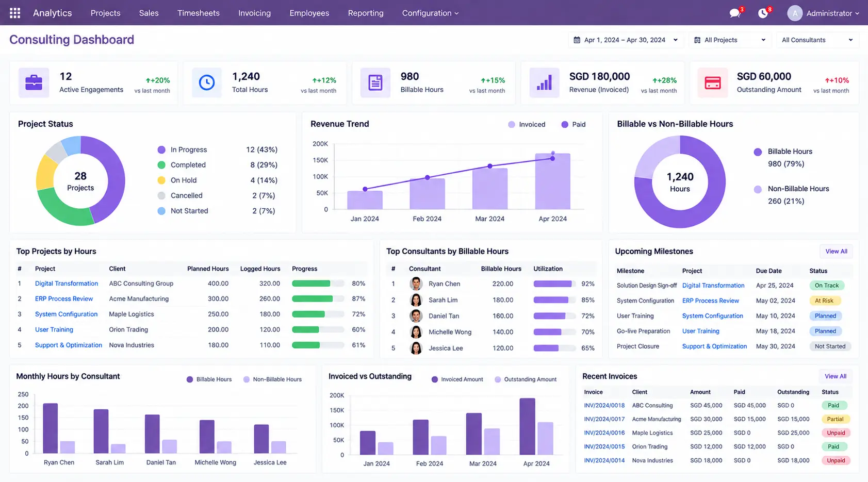Open ERP Process Review in Upcoming Milestones
Image resolution: width=868 pixels, height=482 pixels.
pos(710,301)
